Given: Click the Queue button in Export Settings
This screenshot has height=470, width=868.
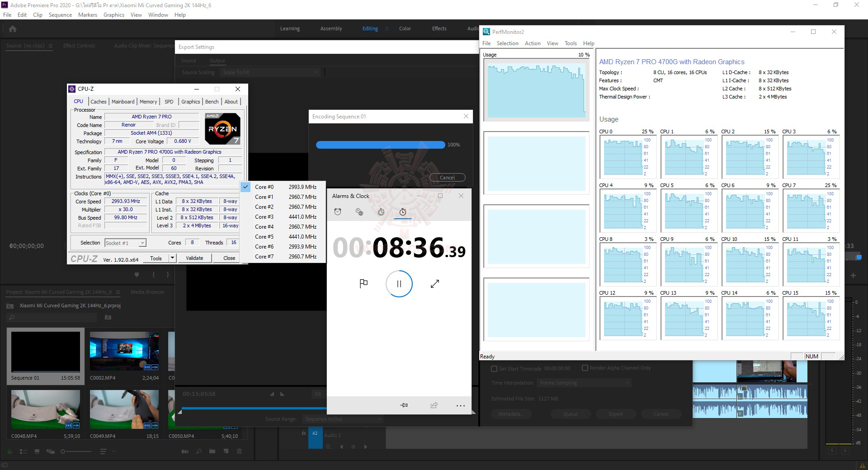Looking at the screenshot, I should tap(571, 414).
